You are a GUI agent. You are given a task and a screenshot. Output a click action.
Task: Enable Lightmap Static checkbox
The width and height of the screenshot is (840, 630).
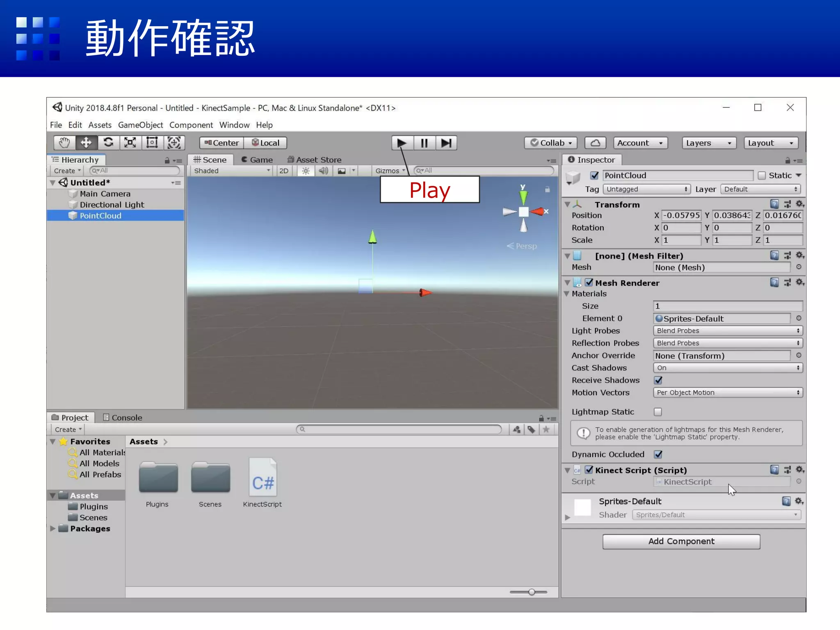coord(658,412)
